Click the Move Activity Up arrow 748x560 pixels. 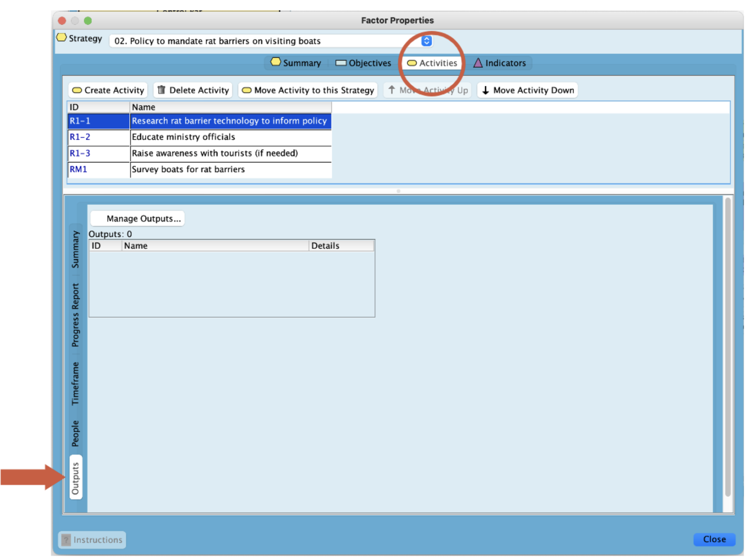click(x=392, y=90)
